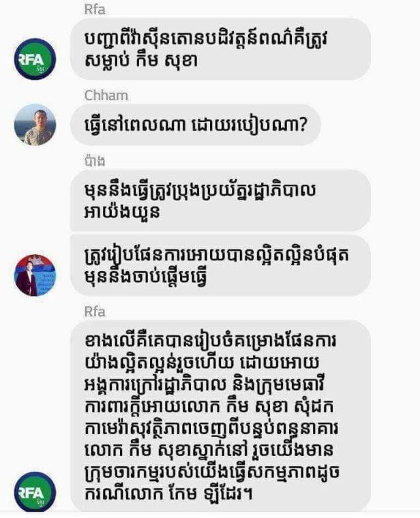Tap the RFA logo avatar beside the last message
The height and width of the screenshot is (518, 420).
click(35, 492)
